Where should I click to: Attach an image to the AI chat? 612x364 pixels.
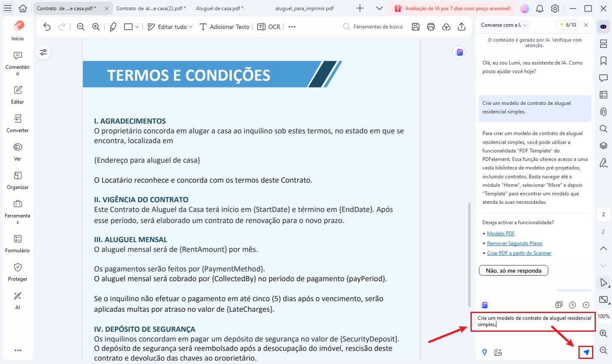[498, 352]
